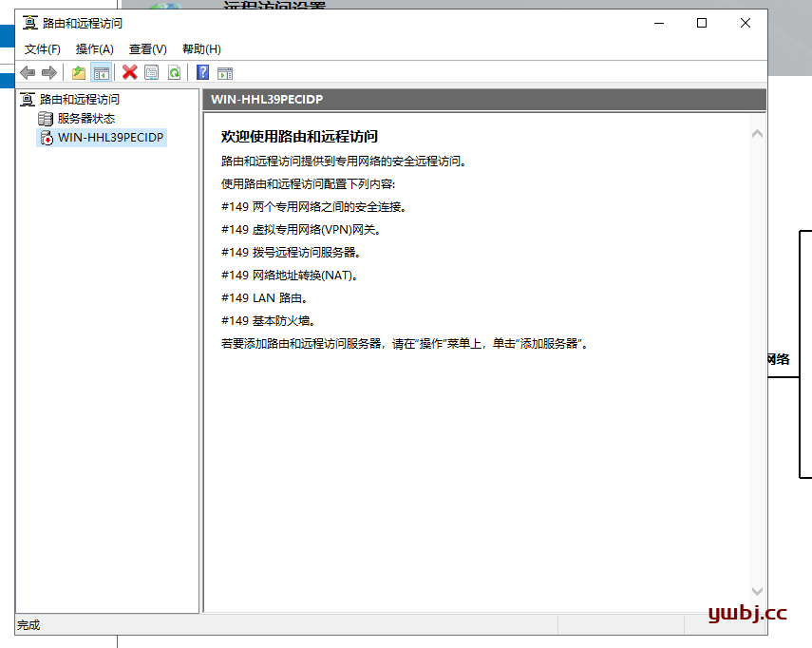Open the 操作(A) menu

click(95, 49)
